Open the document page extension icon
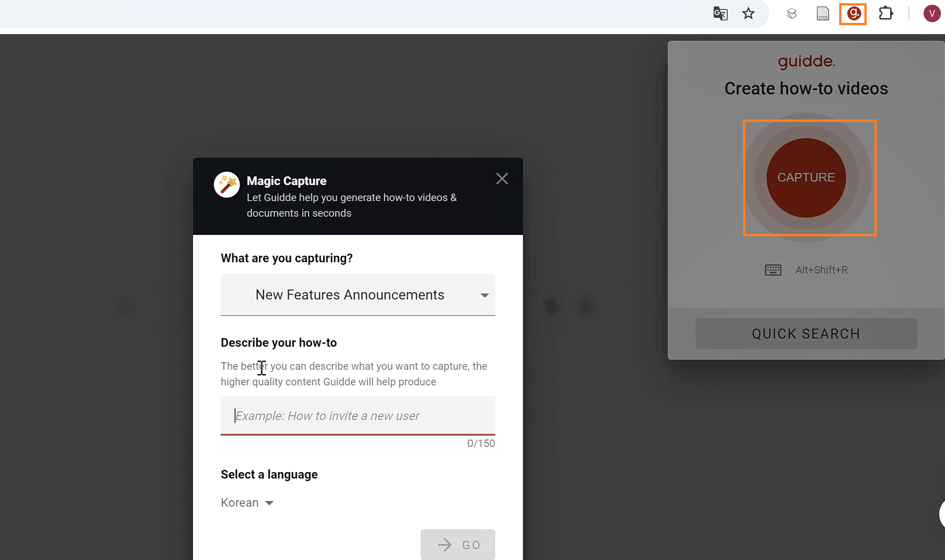The height and width of the screenshot is (560, 945). point(823,14)
